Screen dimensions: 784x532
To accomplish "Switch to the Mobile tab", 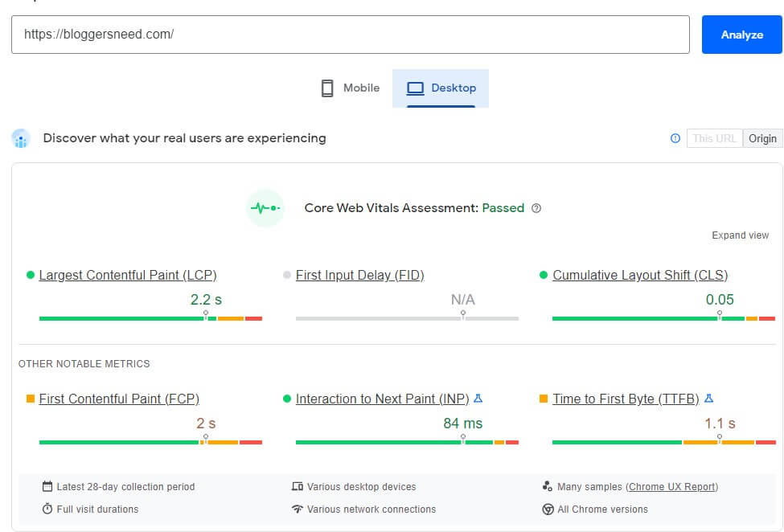I will pyautogui.click(x=351, y=88).
